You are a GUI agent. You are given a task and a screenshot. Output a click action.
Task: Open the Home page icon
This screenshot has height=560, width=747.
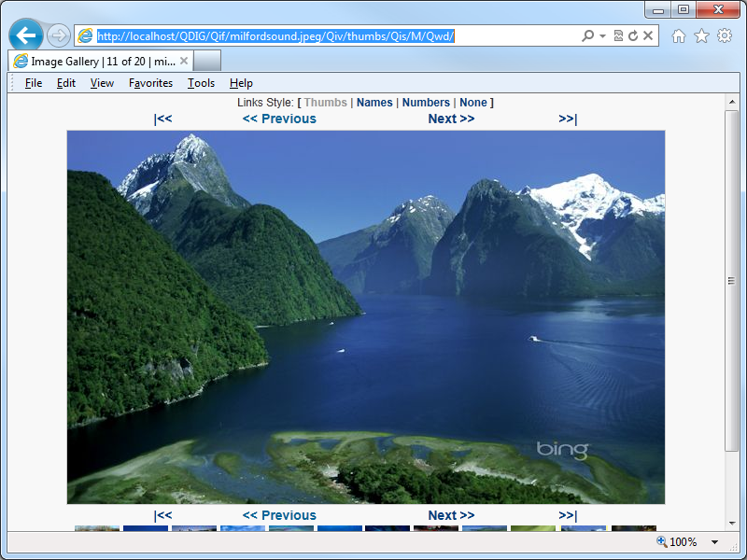click(679, 35)
